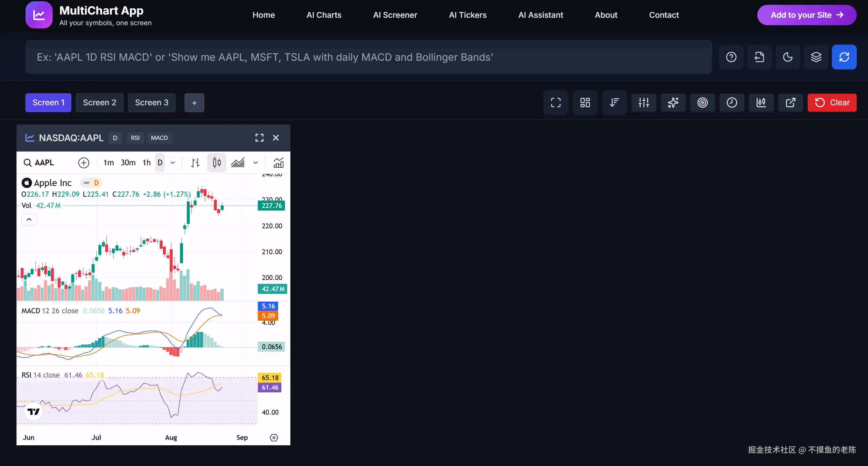The width and height of the screenshot is (868, 466).
Task: Click the blue refresh icon button
Action: tap(844, 57)
